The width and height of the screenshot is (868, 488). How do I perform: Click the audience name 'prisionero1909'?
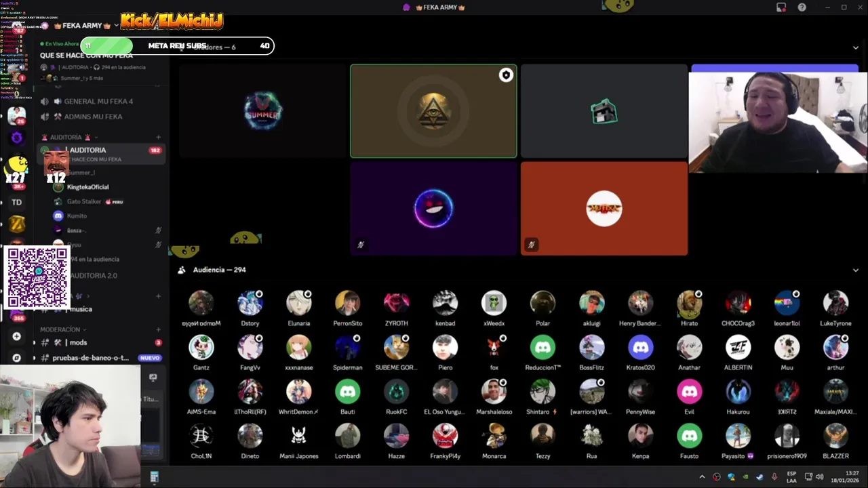coord(787,456)
